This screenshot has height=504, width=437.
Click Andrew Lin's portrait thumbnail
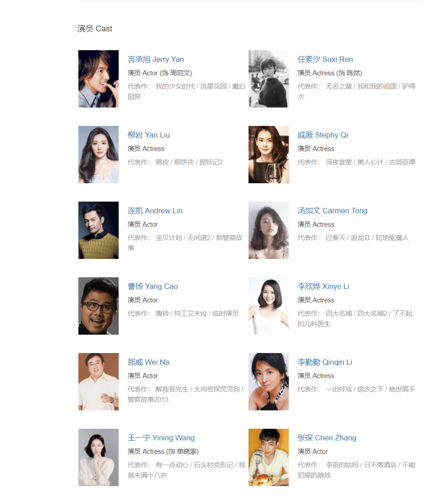click(99, 230)
